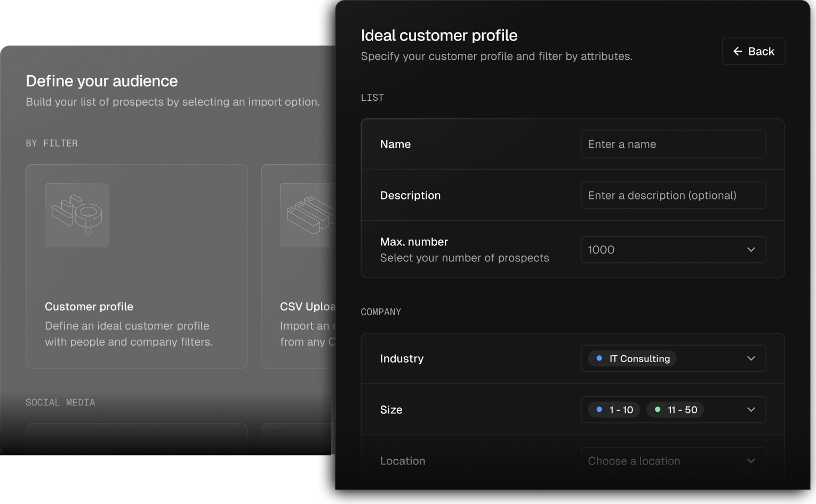
Task: Click the Back button
Action: (x=753, y=51)
